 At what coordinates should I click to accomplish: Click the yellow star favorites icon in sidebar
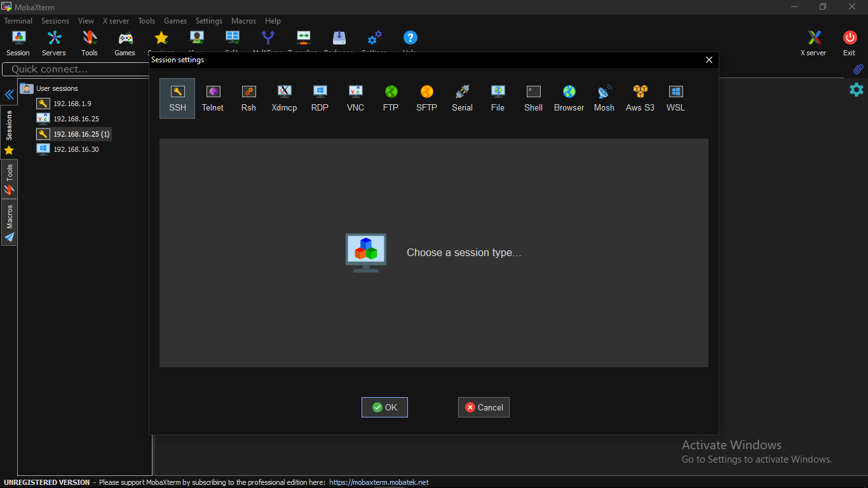coord(9,151)
